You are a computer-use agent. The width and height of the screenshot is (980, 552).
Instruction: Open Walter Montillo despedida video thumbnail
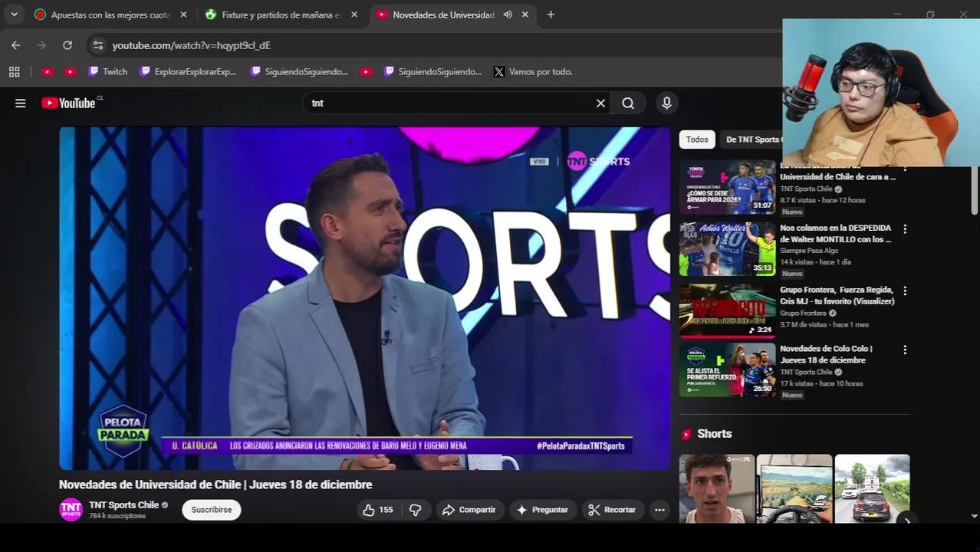tap(727, 249)
